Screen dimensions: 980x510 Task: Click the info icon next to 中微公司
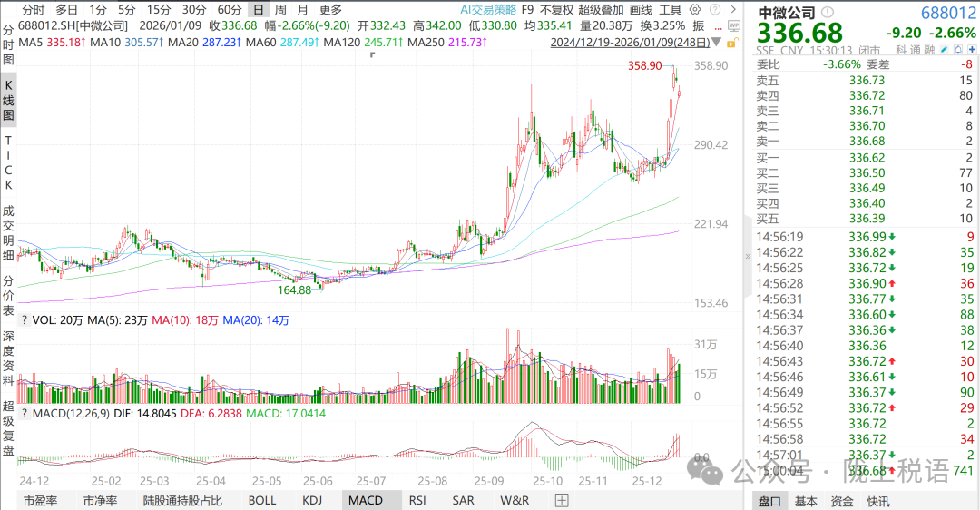coord(828,12)
